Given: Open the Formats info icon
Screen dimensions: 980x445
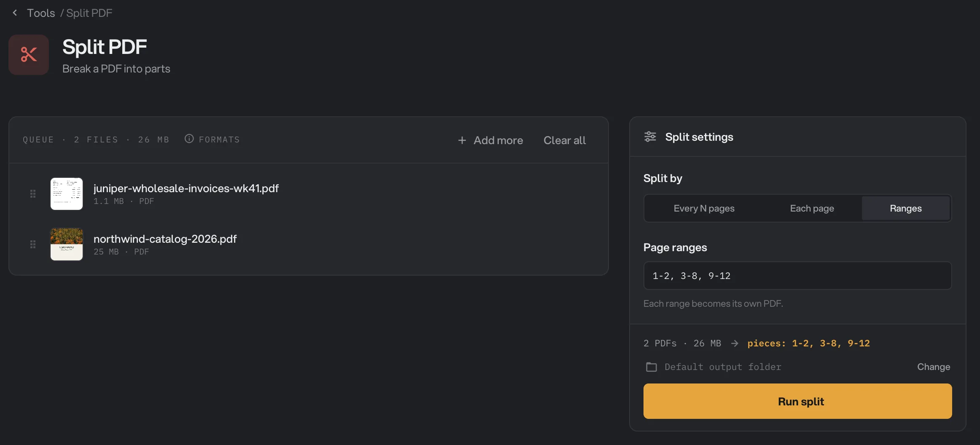Looking at the screenshot, I should [x=189, y=139].
